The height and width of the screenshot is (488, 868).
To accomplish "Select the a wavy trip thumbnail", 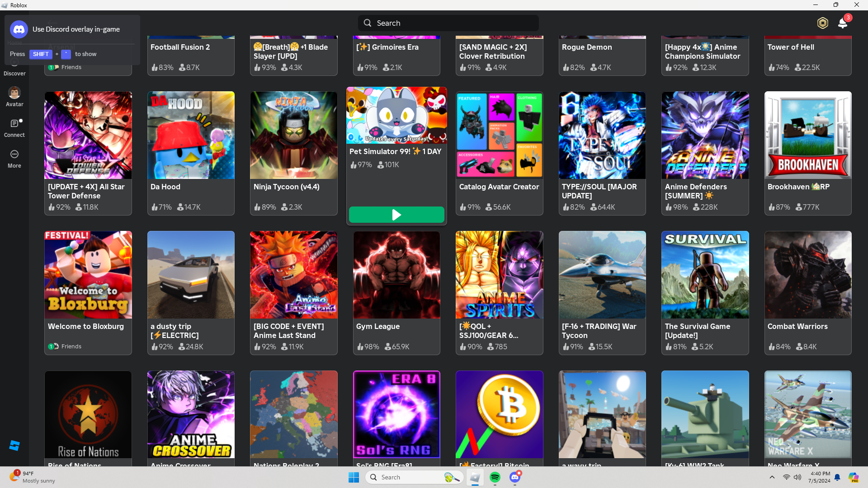I will click(602, 414).
